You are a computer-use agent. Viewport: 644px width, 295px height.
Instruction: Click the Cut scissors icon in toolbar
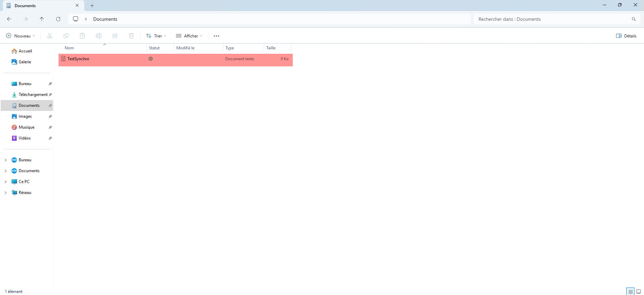(50, 36)
